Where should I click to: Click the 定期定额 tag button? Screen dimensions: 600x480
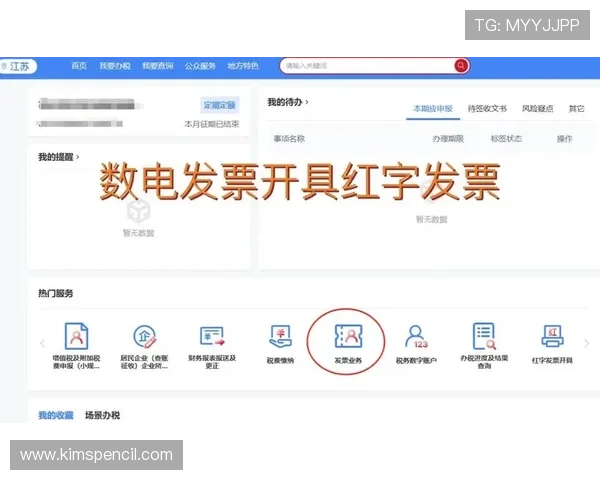coord(220,105)
